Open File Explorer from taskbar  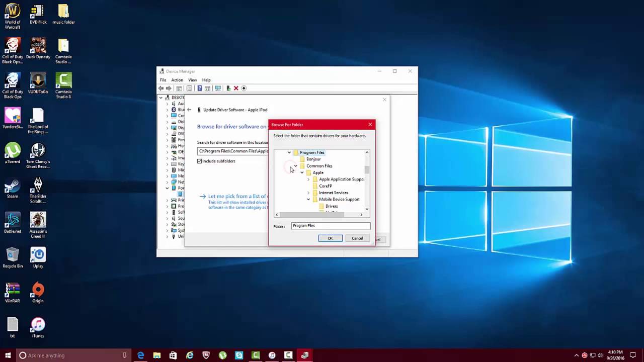(157, 355)
